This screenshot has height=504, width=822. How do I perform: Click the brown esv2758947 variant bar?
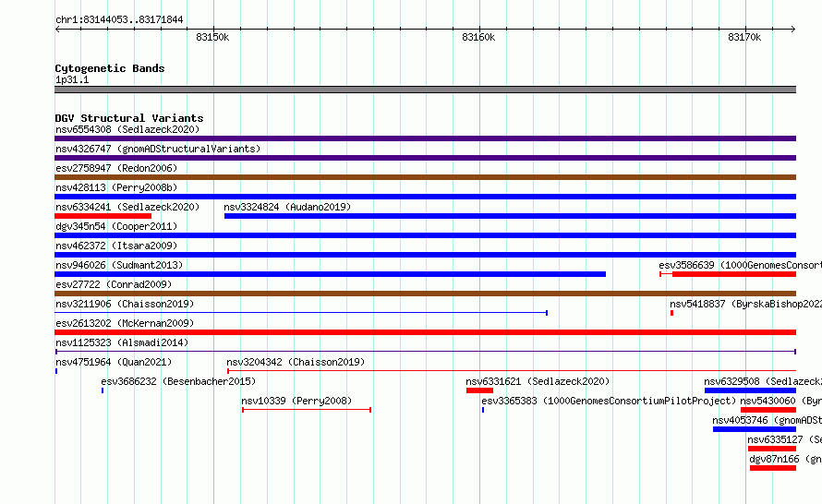(x=425, y=177)
